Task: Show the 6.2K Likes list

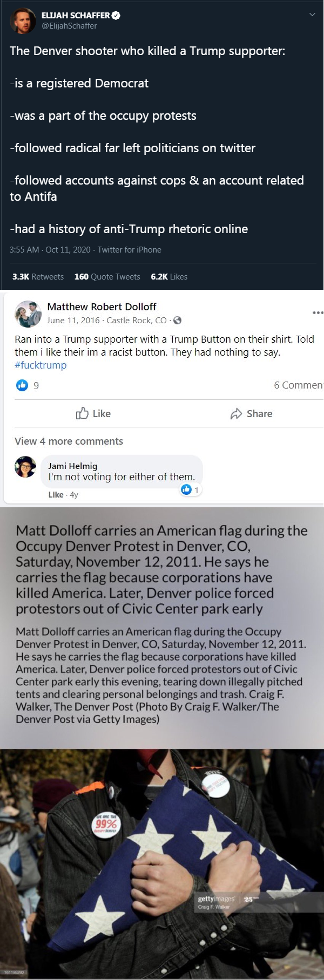Action: click(x=169, y=277)
